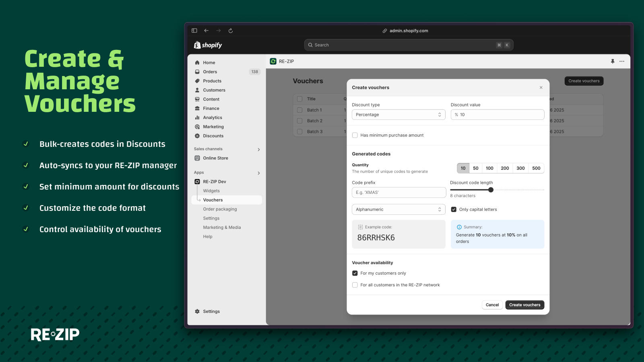644x362 pixels.
Task: Confirm with dialog Create vouchers button
Action: [x=525, y=305]
